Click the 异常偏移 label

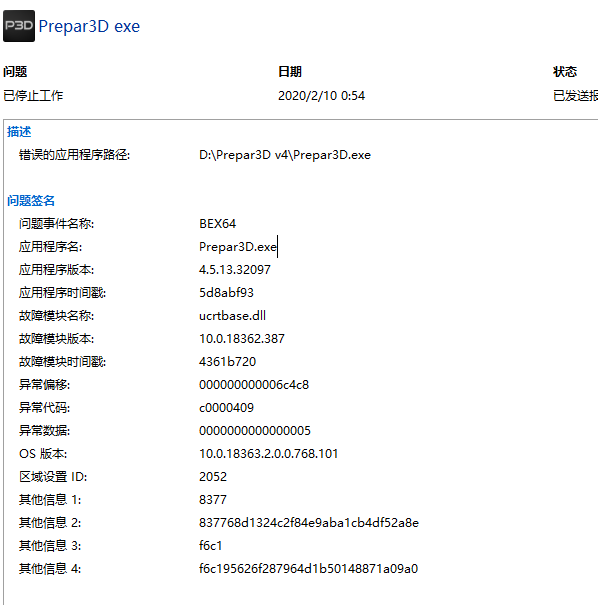click(x=44, y=385)
